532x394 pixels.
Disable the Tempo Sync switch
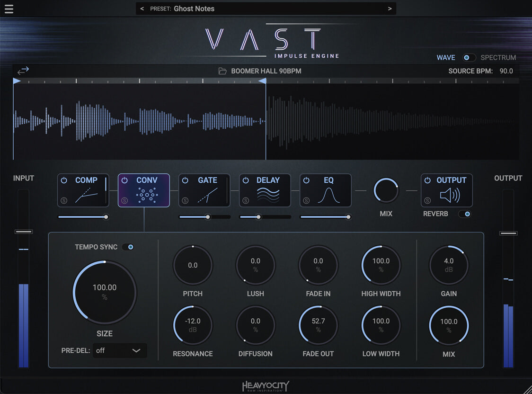coord(128,247)
